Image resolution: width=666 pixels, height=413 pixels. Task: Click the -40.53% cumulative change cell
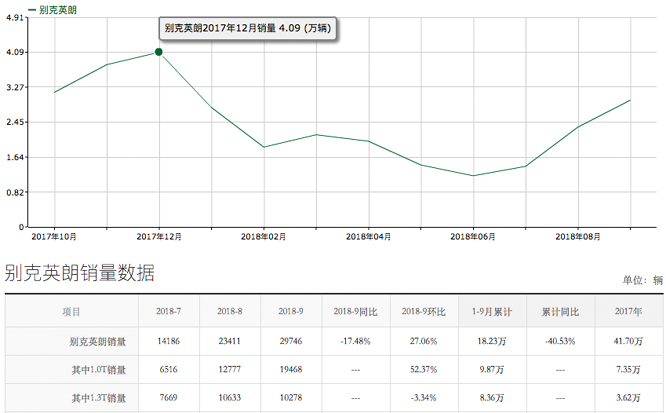click(560, 341)
